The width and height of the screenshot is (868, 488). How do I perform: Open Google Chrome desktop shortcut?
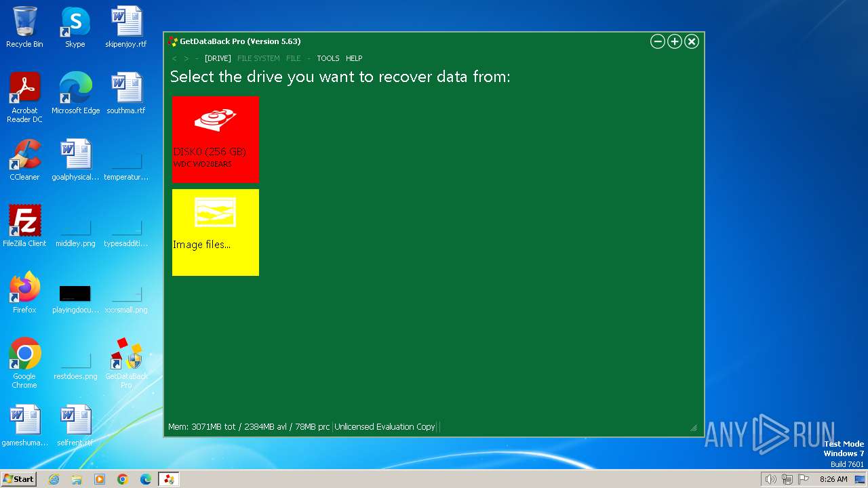(x=24, y=363)
